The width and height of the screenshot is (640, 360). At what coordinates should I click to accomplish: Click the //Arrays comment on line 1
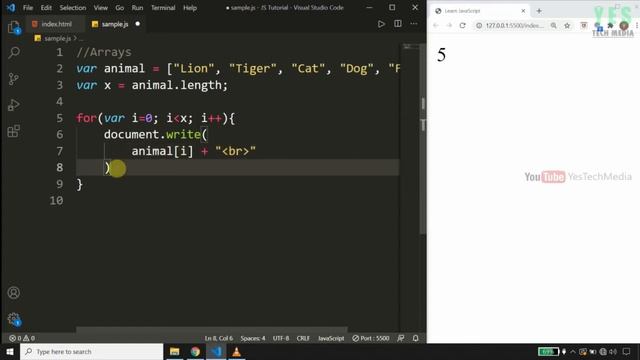click(104, 52)
